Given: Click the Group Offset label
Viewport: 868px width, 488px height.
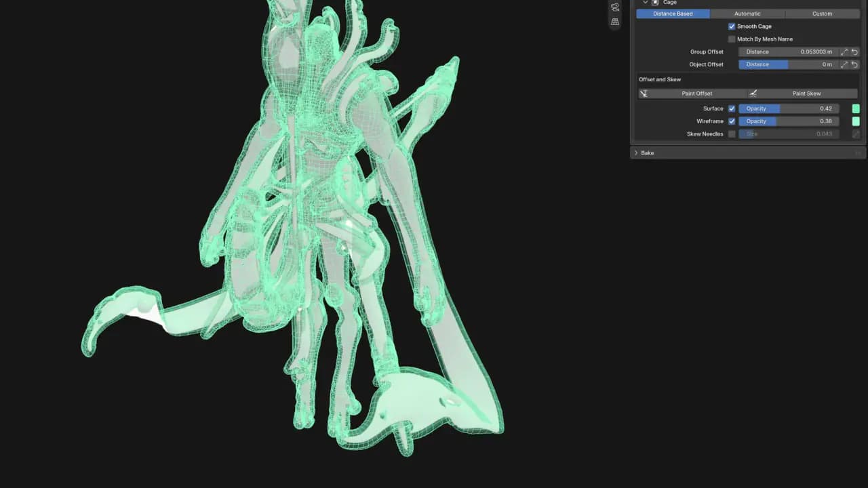Looking at the screenshot, I should [x=707, y=52].
